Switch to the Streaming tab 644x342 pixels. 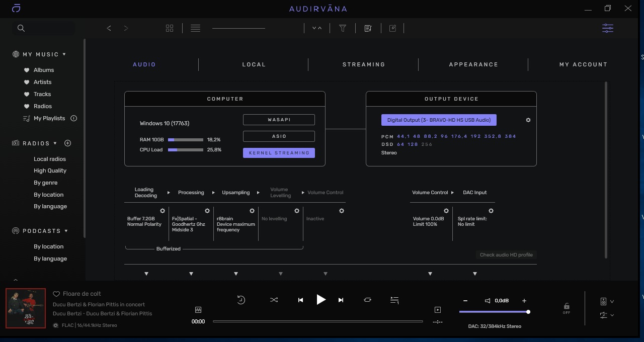[363, 64]
